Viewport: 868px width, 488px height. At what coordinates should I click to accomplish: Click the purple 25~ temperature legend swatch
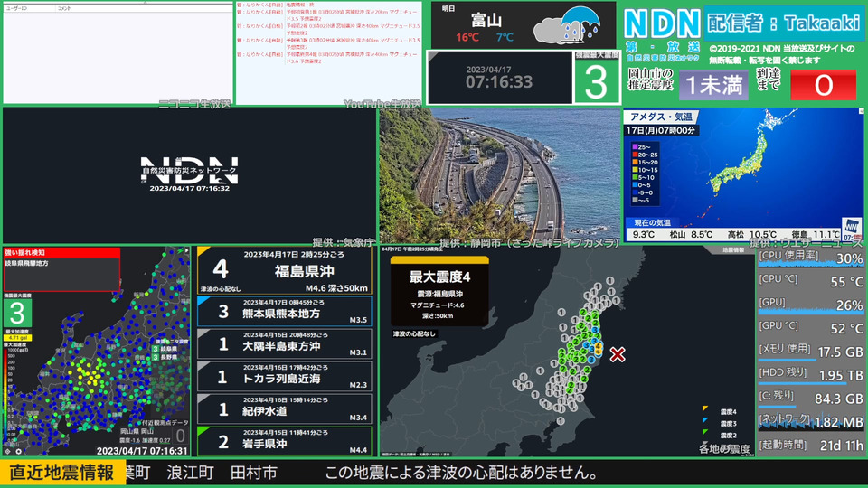(635, 147)
